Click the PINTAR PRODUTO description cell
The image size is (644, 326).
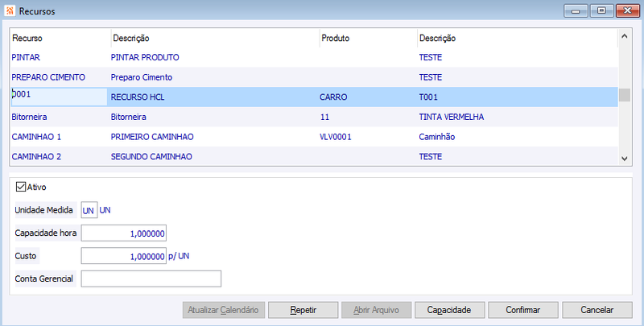145,57
